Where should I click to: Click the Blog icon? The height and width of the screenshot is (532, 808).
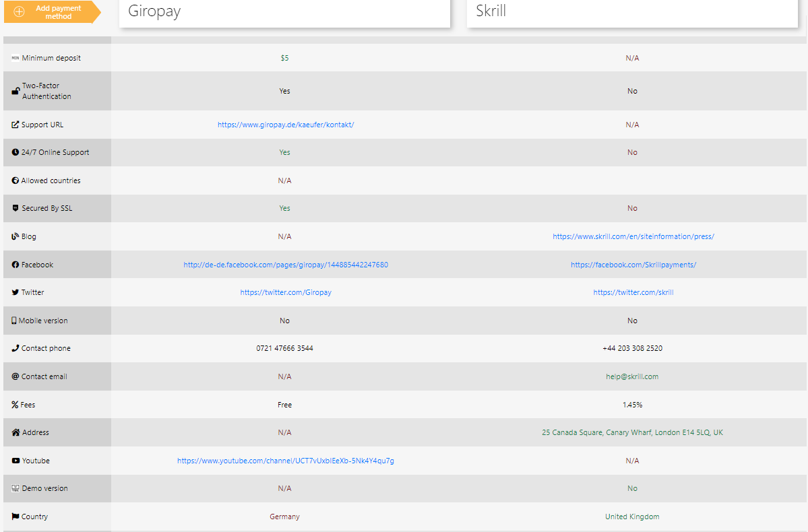(x=15, y=237)
